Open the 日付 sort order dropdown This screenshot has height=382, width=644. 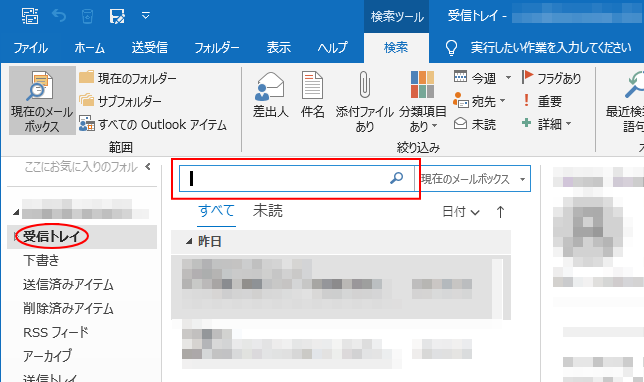pos(461,212)
